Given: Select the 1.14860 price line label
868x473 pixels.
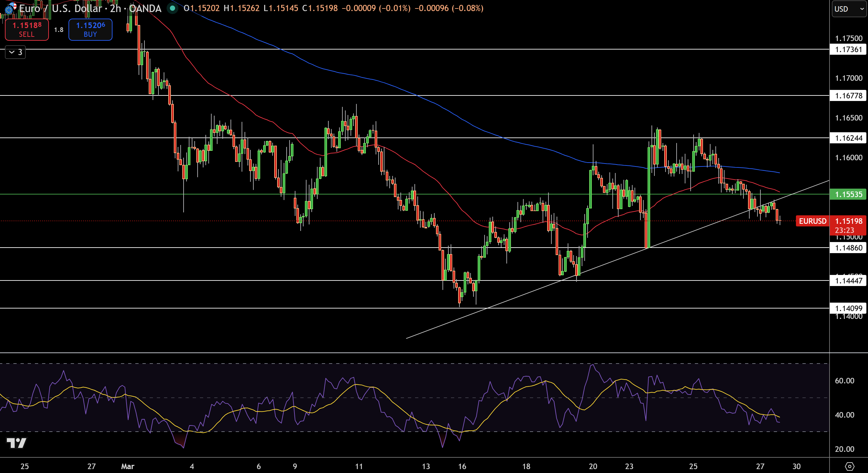Looking at the screenshot, I should pos(848,248).
